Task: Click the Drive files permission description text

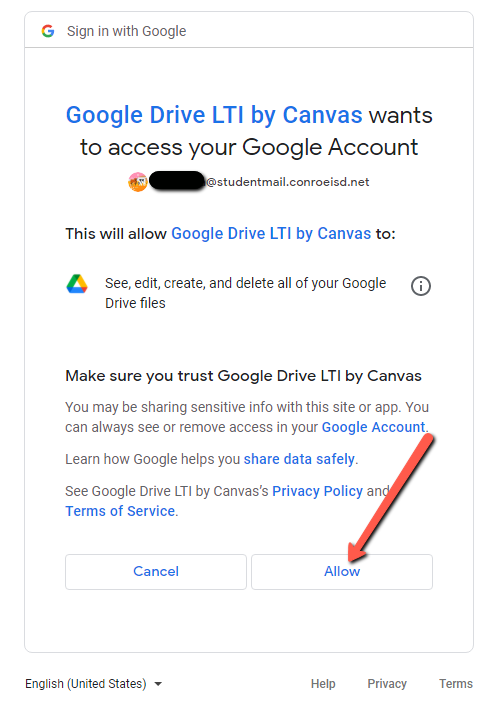Action: [245, 293]
